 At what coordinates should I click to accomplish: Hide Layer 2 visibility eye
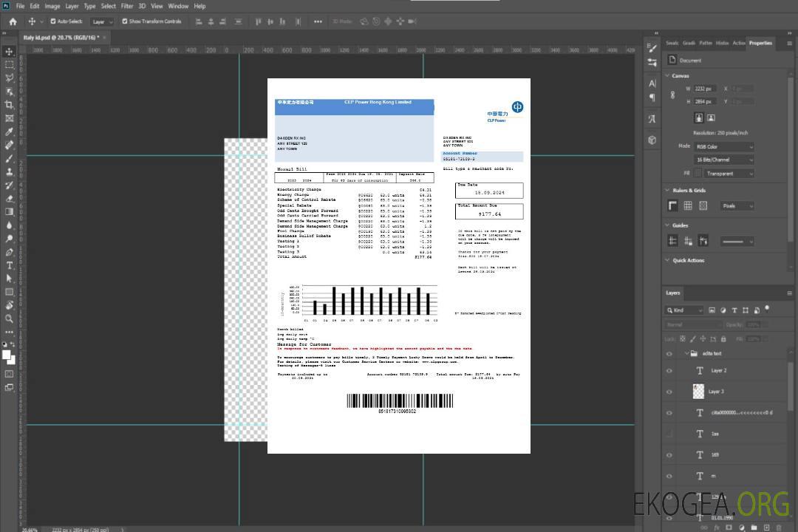coord(669,371)
